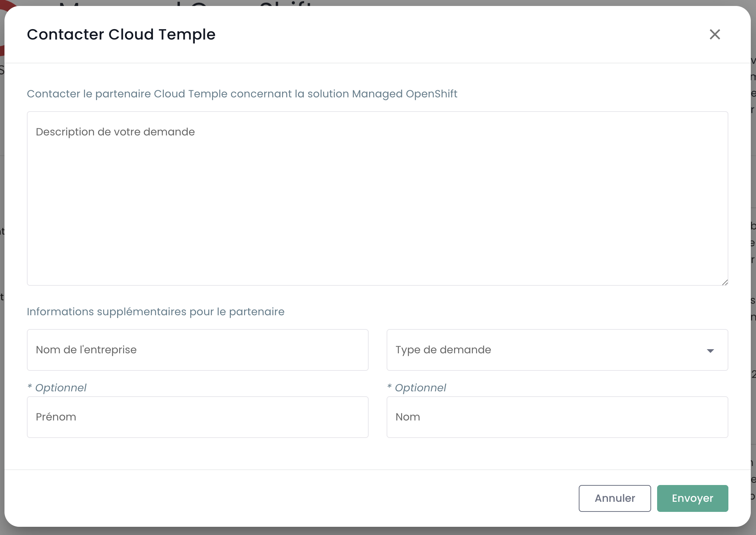Click the Managed OpenShift partner subtitle text
Viewport: 756px width, 535px height.
pyautogui.click(x=242, y=94)
